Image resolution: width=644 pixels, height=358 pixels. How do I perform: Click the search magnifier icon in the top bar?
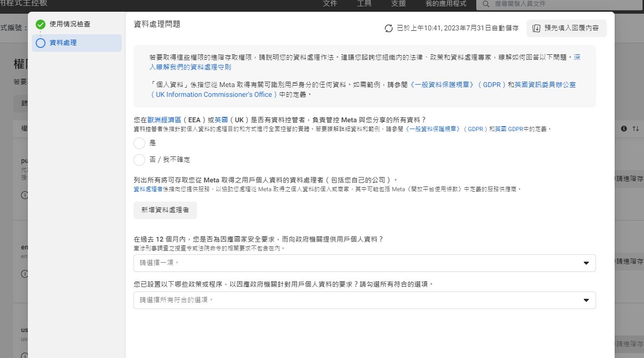coord(486,4)
